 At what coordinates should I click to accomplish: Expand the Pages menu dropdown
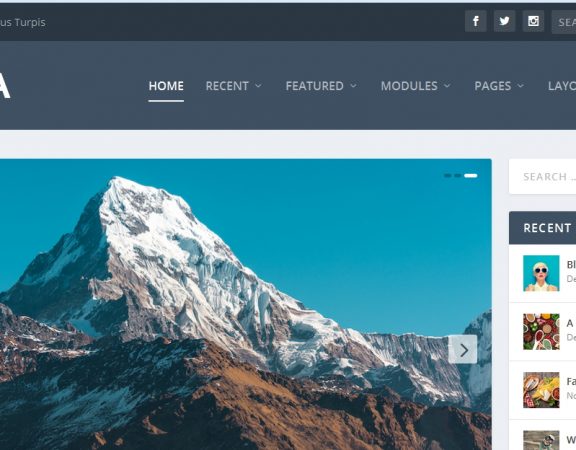(x=499, y=86)
